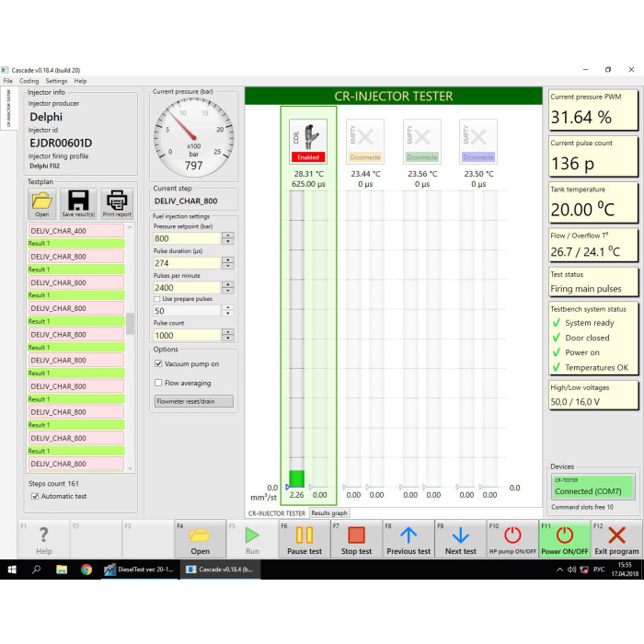Open testplan using the folder icon in Testplan panel
The width and height of the screenshot is (644, 644).
tap(42, 202)
